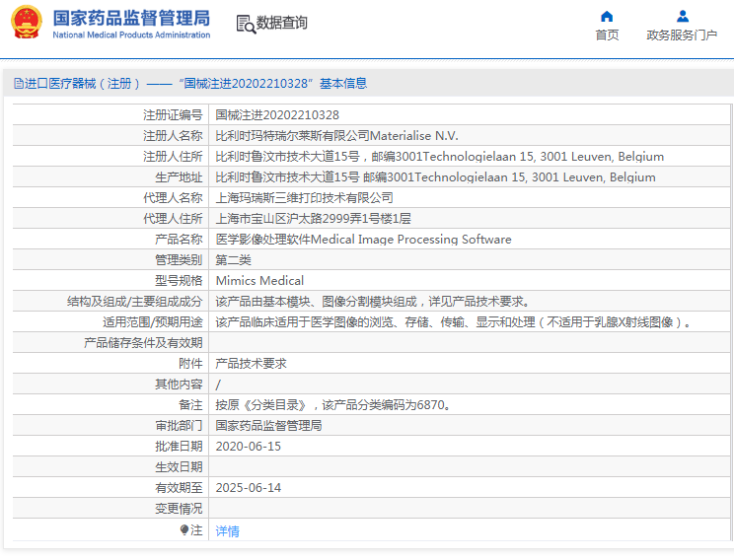Click the 型号规格 label
Image resolution: width=734 pixels, height=560 pixels.
pyautogui.click(x=179, y=281)
